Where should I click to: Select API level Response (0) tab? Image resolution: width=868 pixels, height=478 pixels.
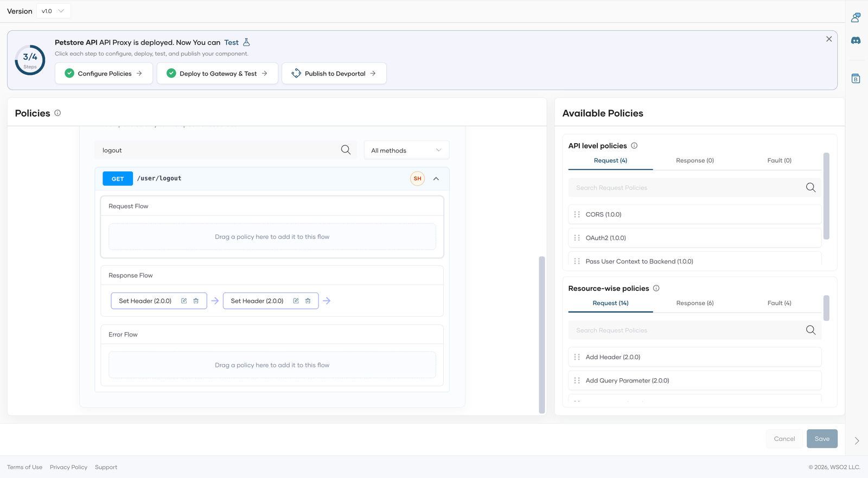(695, 161)
